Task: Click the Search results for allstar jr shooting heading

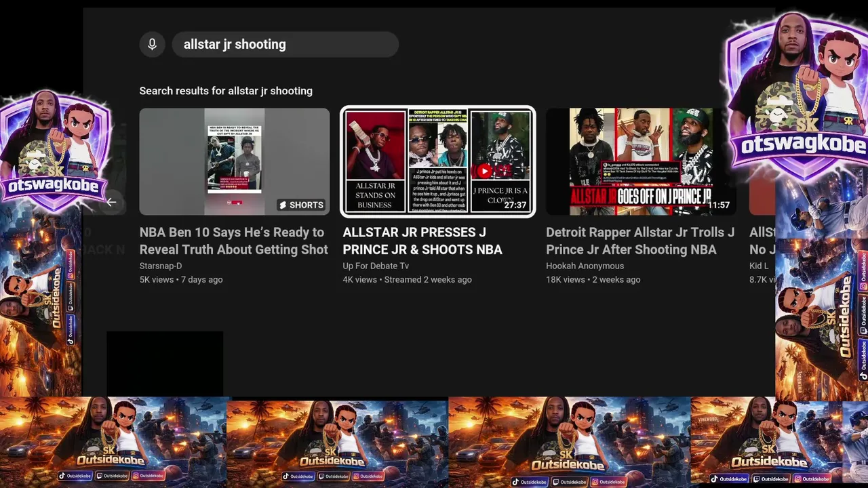Action: point(226,91)
